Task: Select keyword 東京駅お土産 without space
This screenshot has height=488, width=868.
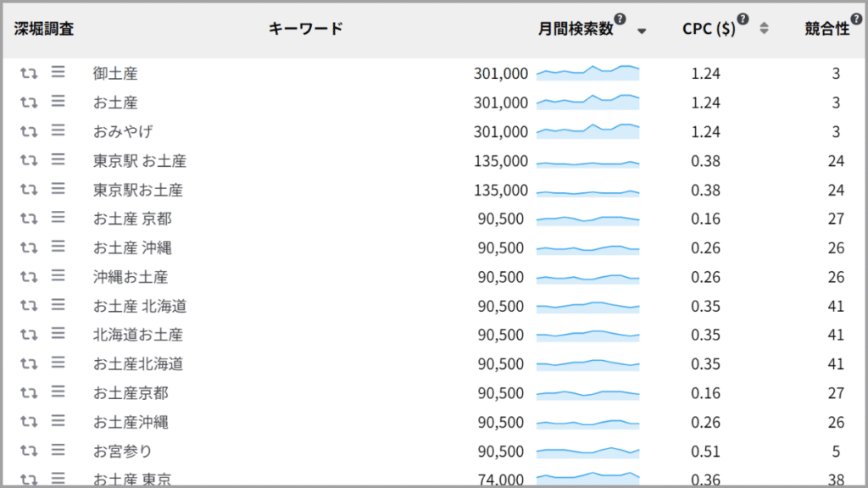Action: (x=137, y=190)
